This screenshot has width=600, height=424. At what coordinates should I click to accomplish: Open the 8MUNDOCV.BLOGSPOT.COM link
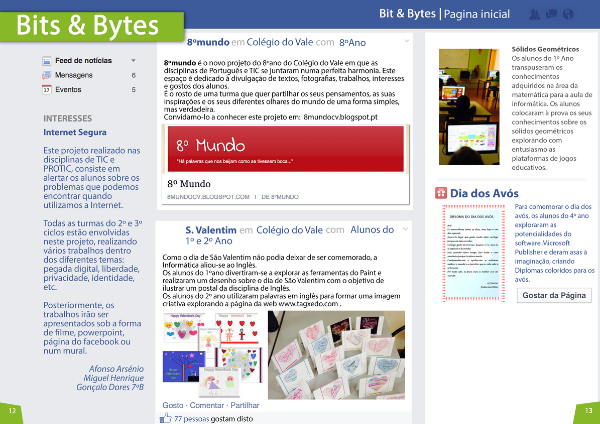tap(207, 198)
